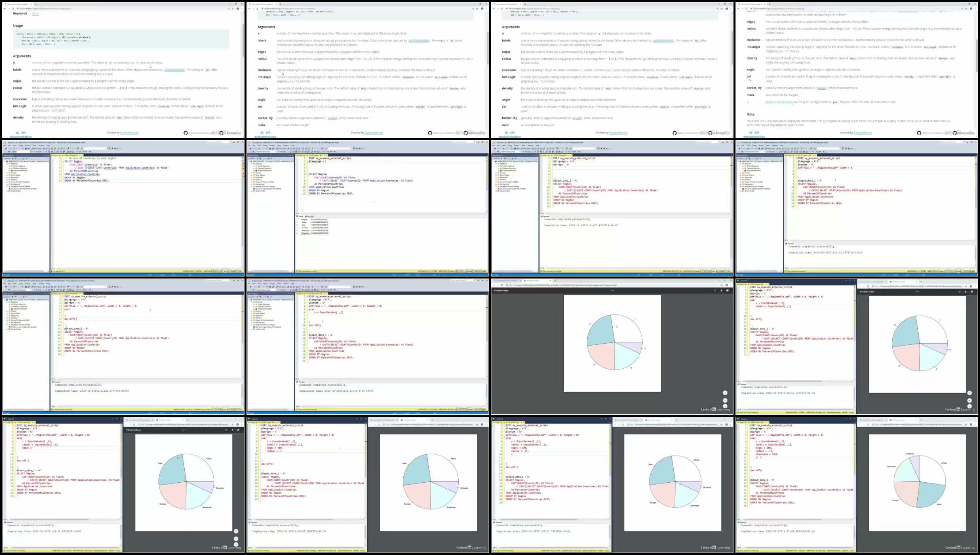980x555 pixels.
Task: Print PDF in full-window pie chart frame
Action: point(727,291)
